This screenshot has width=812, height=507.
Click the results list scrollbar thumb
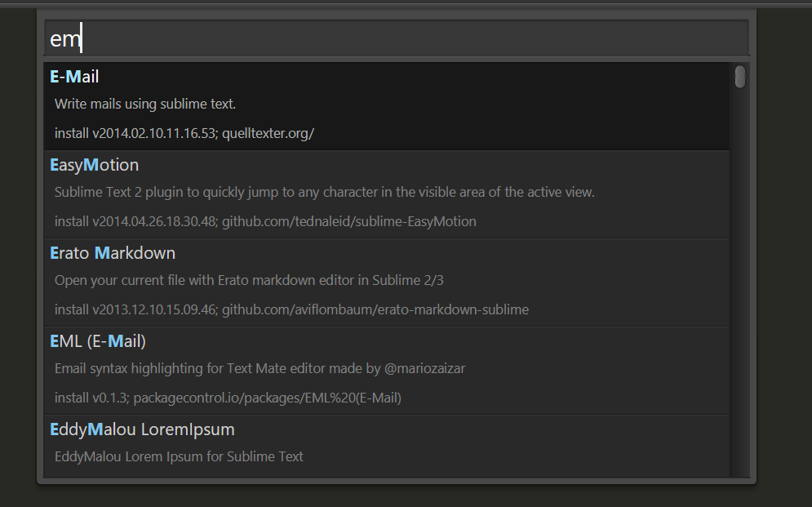[740, 77]
